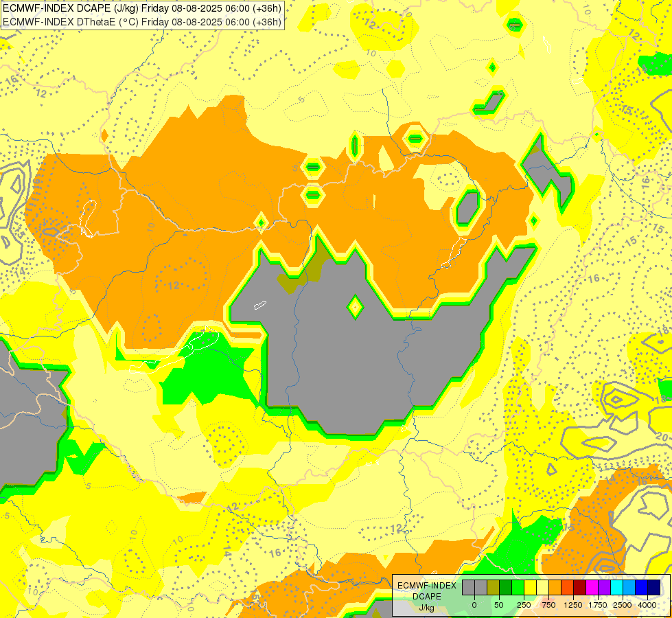Click the legend tick value '2500'
Viewport: 672px width, 618px height.
pyautogui.click(x=623, y=605)
